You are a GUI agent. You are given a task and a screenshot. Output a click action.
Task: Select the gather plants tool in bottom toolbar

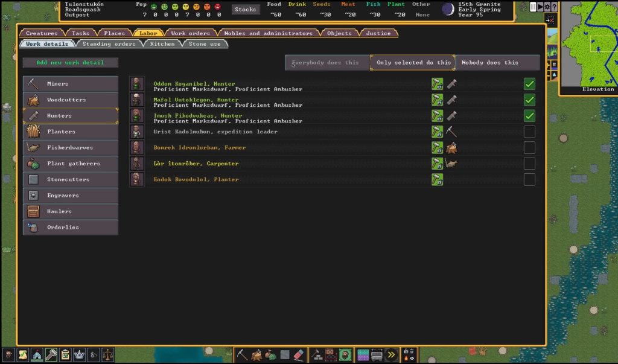(x=270, y=354)
